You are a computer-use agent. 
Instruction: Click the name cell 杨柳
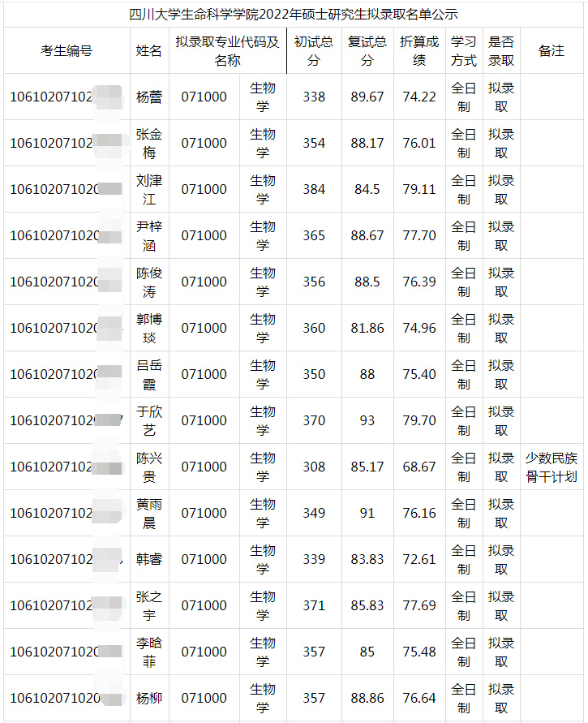pyautogui.click(x=149, y=698)
